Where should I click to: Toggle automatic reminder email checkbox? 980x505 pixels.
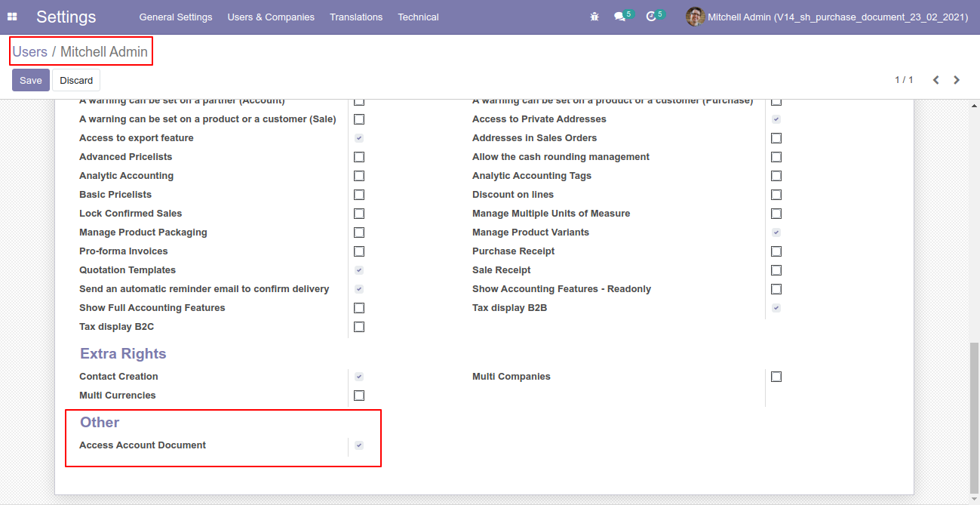(359, 289)
